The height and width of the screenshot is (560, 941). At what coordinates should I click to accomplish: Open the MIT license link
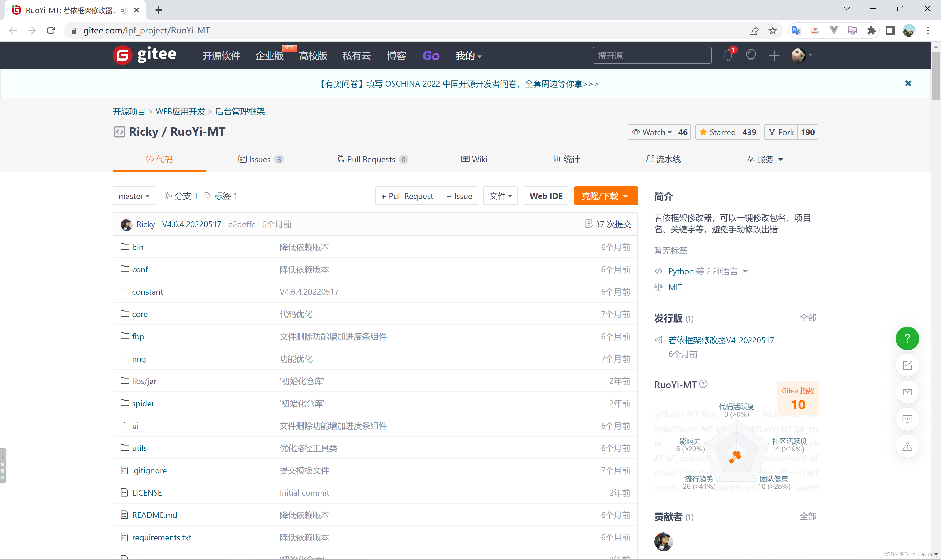(x=675, y=287)
